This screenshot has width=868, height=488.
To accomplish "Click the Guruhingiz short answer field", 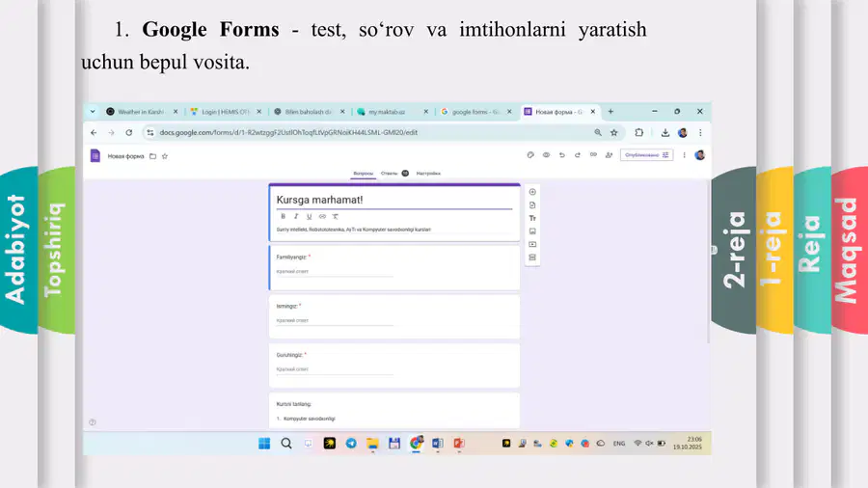I will [335, 369].
